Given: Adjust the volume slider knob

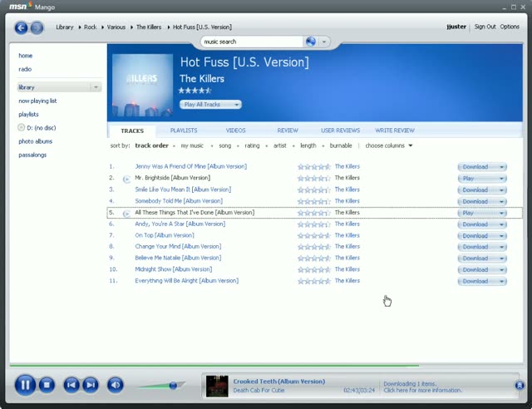Looking at the screenshot, I should click(173, 385).
